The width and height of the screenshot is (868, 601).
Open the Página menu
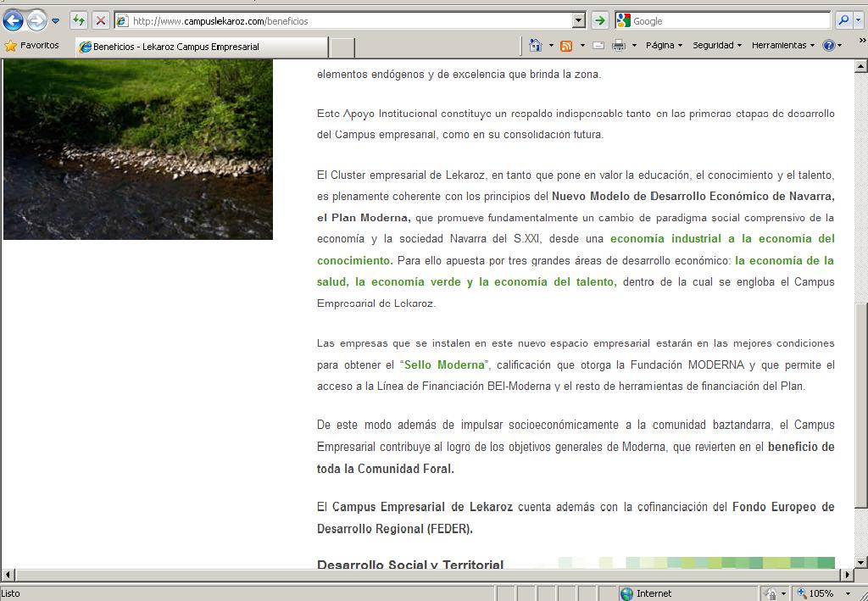pos(664,46)
